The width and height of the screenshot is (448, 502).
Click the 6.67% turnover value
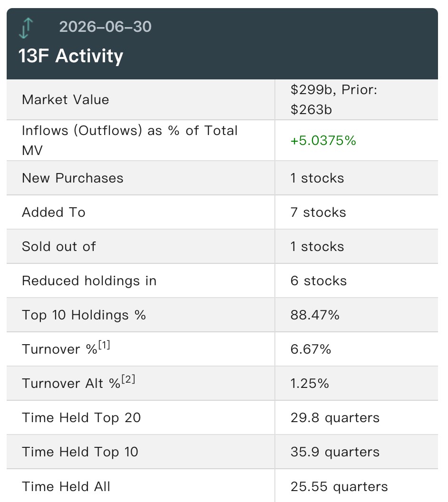tap(311, 349)
